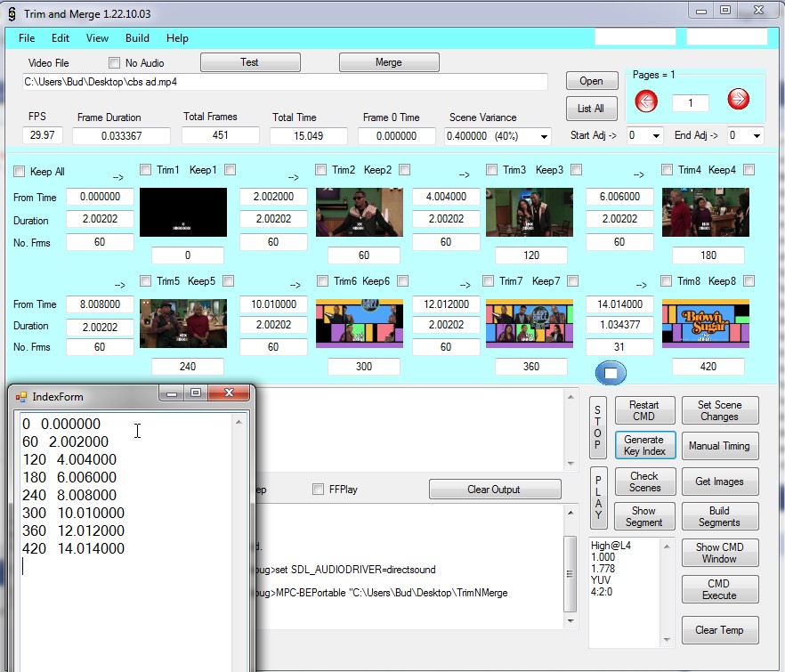The width and height of the screenshot is (785, 672).
Task: Tick the Keep2 checkbox
Action: tap(404, 170)
